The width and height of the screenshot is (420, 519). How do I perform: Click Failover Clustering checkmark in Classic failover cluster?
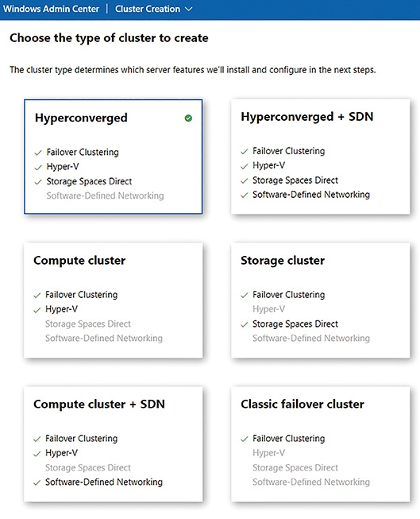(x=244, y=440)
